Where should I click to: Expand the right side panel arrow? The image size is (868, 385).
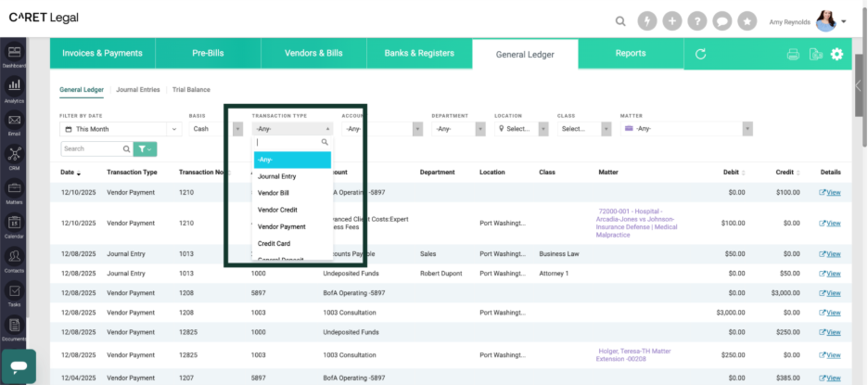[858, 86]
